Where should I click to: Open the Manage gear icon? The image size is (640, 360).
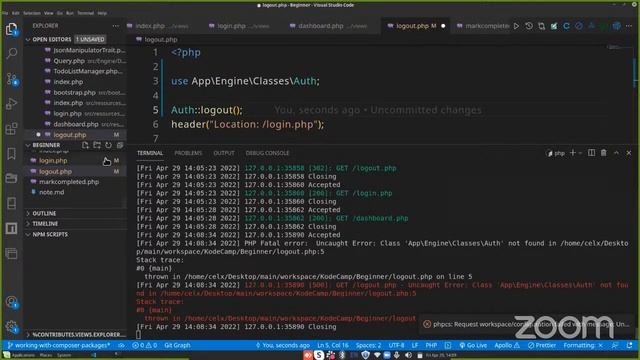(11, 327)
